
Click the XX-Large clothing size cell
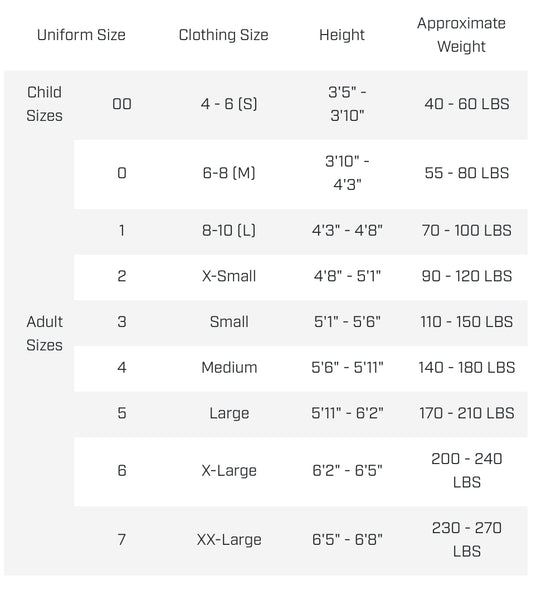coord(229,540)
